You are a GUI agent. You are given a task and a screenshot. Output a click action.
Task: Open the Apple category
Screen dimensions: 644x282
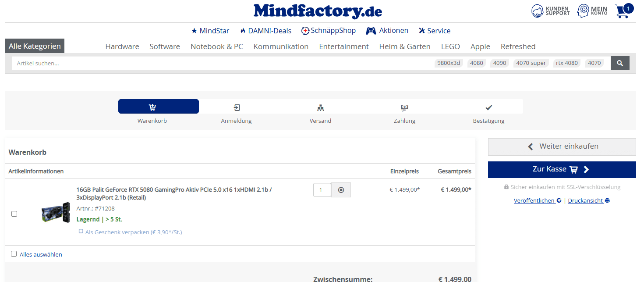(x=480, y=46)
